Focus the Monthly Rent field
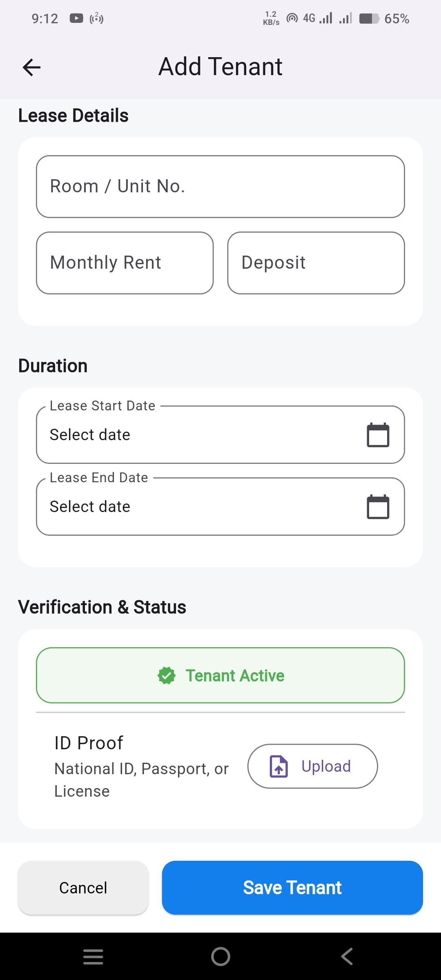Image resolution: width=441 pixels, height=980 pixels. (125, 263)
